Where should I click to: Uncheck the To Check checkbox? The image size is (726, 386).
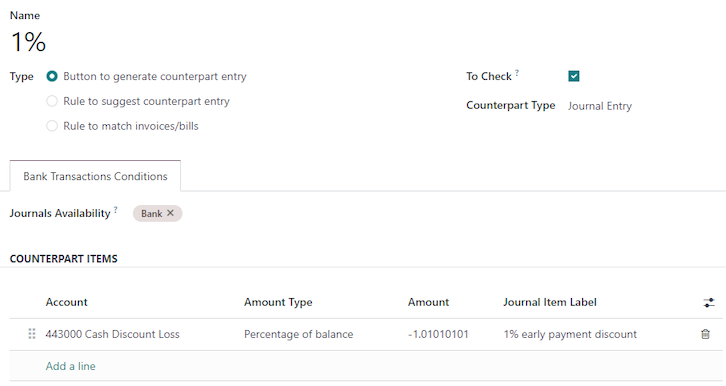pos(574,76)
